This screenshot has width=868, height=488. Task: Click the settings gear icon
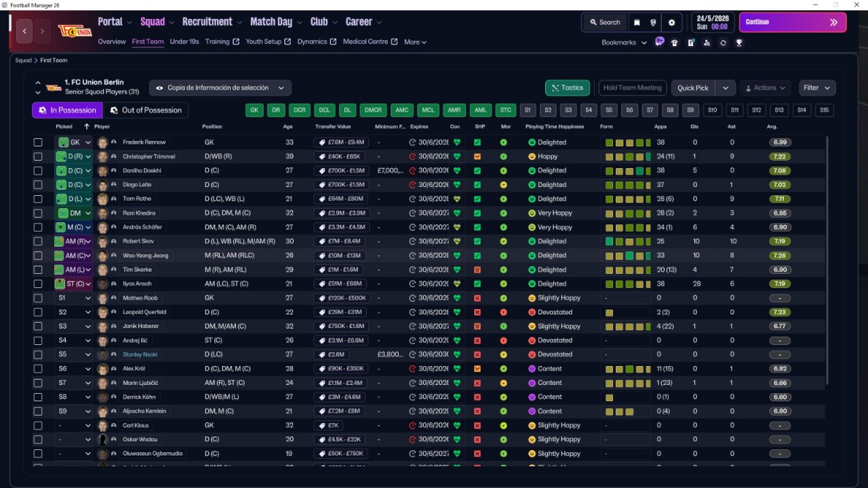pos(671,22)
